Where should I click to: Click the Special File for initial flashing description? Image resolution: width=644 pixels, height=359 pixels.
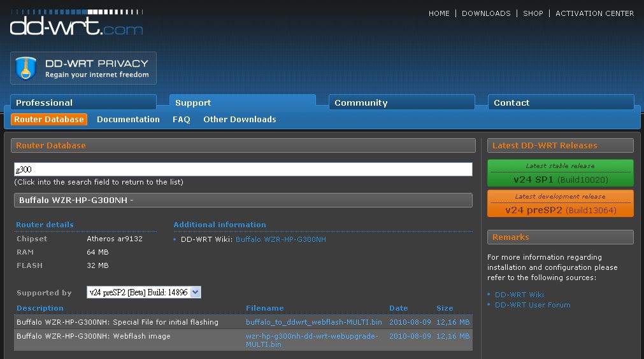point(117,322)
